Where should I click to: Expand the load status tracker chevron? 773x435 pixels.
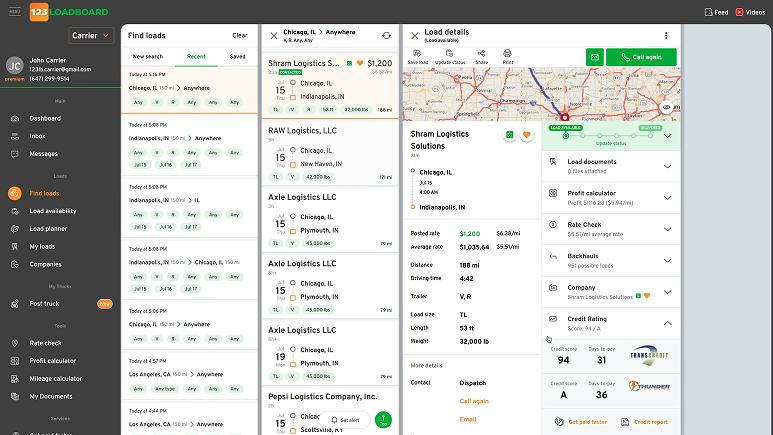(x=668, y=136)
